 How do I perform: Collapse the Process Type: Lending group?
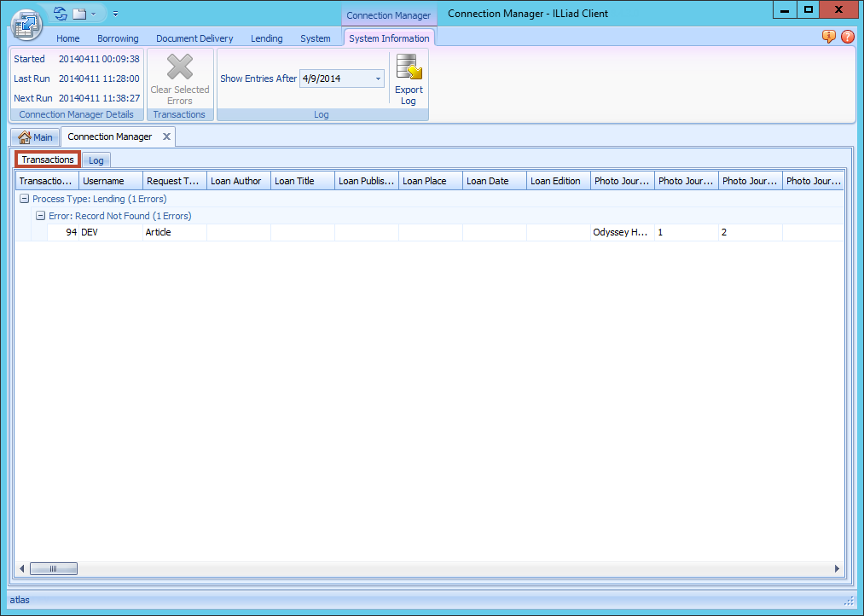pyautogui.click(x=24, y=199)
